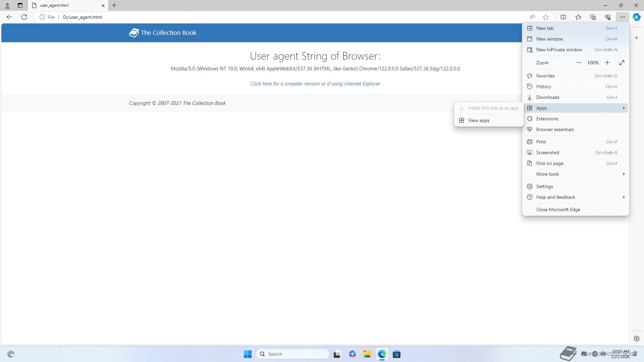Click the sidebar settings gear icon

click(636, 339)
